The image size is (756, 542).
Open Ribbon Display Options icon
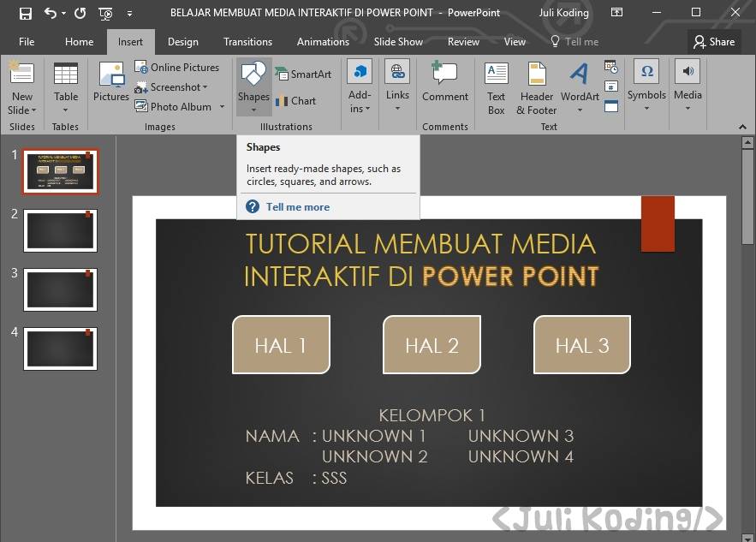pos(616,13)
